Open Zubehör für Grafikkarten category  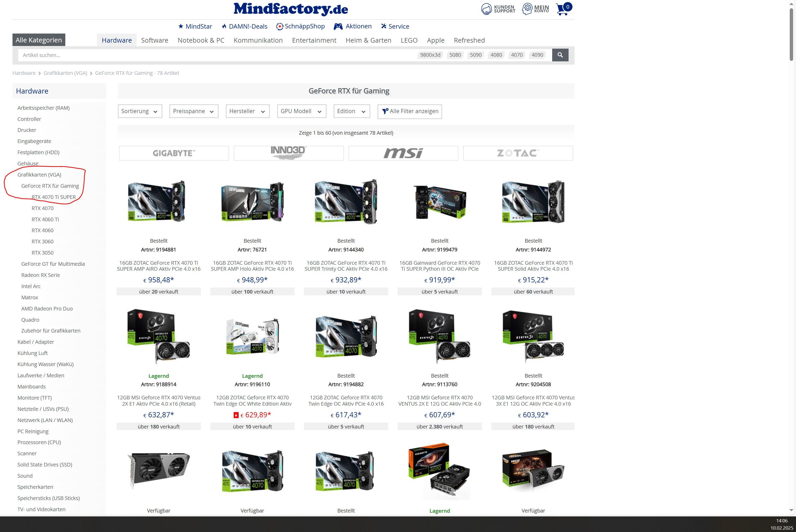coord(51,331)
